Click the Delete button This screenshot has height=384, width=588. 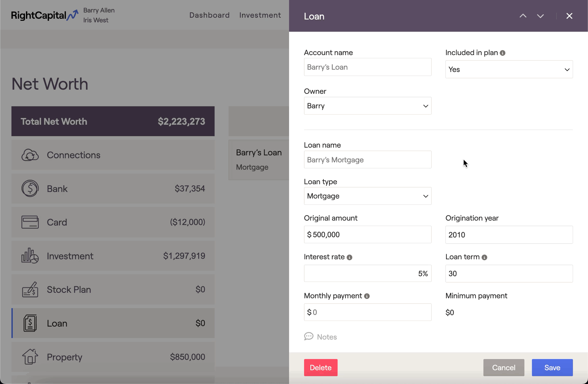pos(320,368)
